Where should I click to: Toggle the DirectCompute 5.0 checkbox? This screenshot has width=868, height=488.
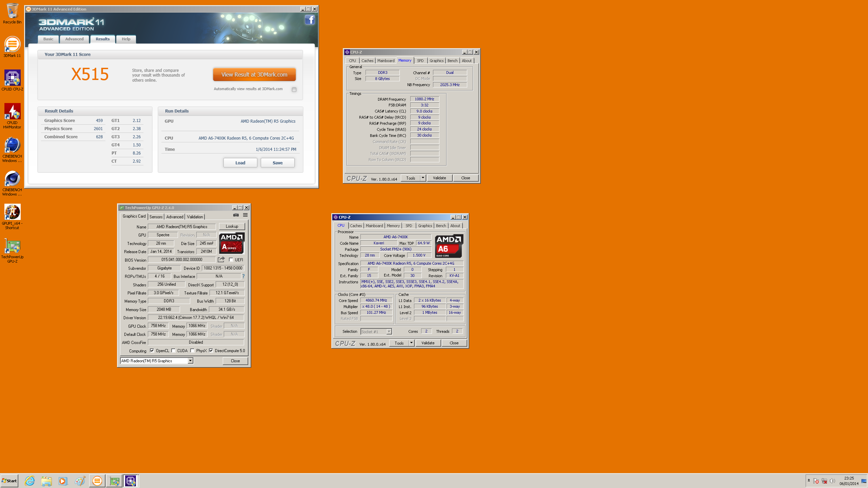click(x=211, y=350)
